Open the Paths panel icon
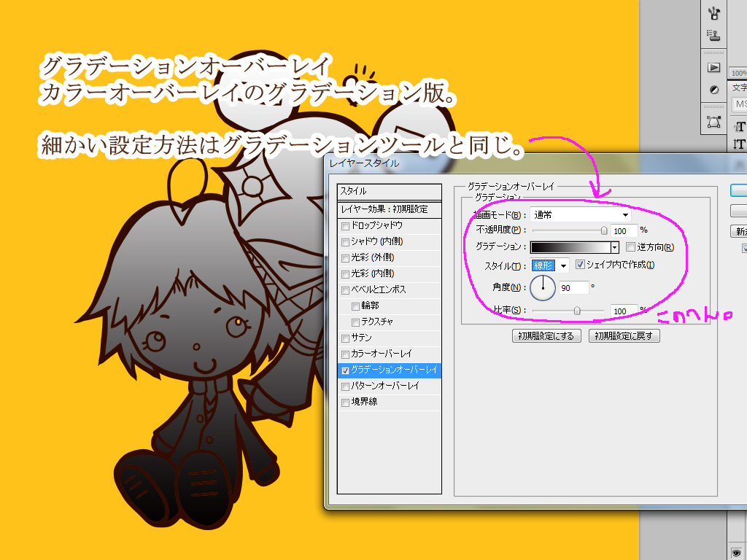747x560 pixels. pyautogui.click(x=714, y=121)
